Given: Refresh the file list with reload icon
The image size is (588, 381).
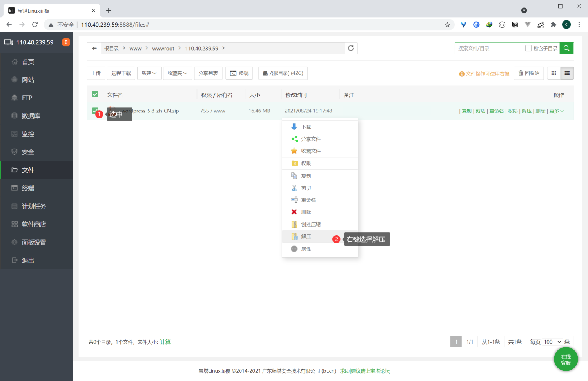Looking at the screenshot, I should [351, 48].
